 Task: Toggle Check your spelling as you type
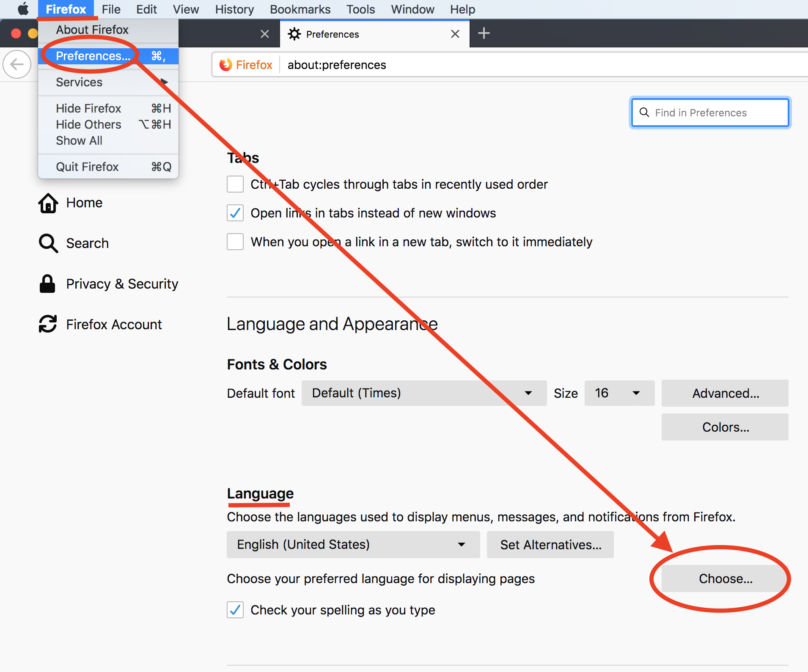[x=235, y=610]
